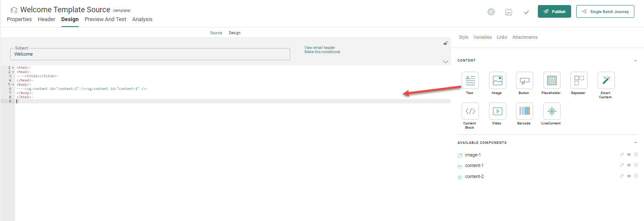Delete the content-2 component
This screenshot has width=644, height=221.
click(636, 176)
